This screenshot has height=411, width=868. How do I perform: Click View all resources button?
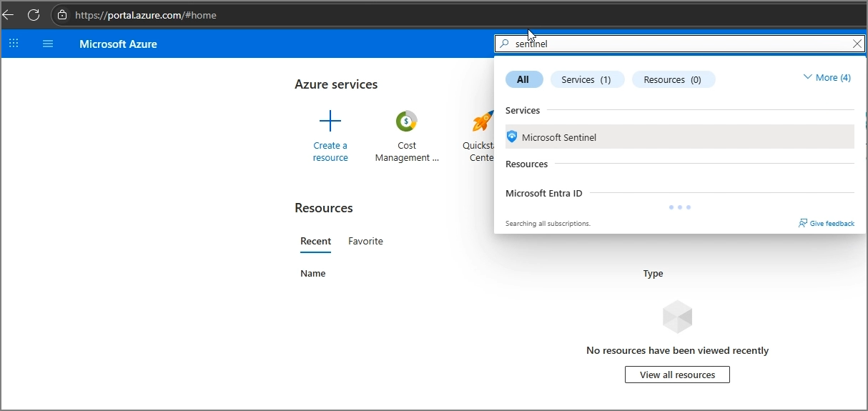click(x=677, y=375)
